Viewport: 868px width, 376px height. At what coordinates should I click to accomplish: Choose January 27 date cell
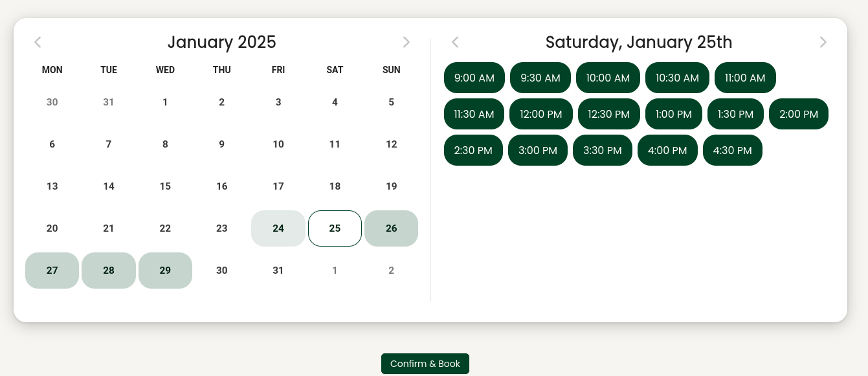(52, 271)
